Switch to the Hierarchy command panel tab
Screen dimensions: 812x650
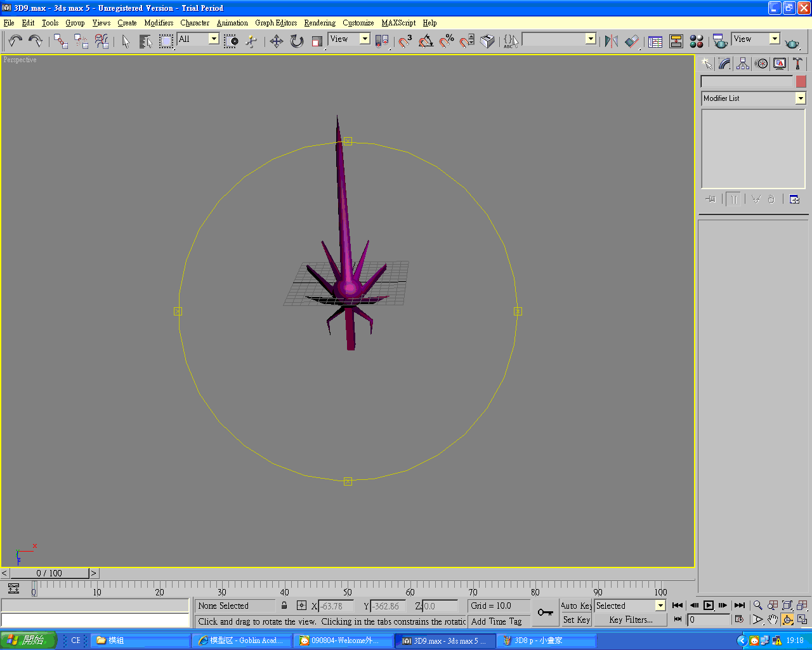743,63
